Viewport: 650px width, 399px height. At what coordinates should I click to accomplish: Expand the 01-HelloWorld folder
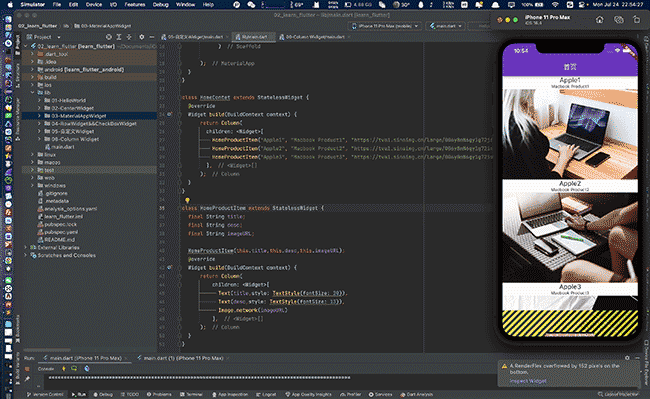click(39, 100)
